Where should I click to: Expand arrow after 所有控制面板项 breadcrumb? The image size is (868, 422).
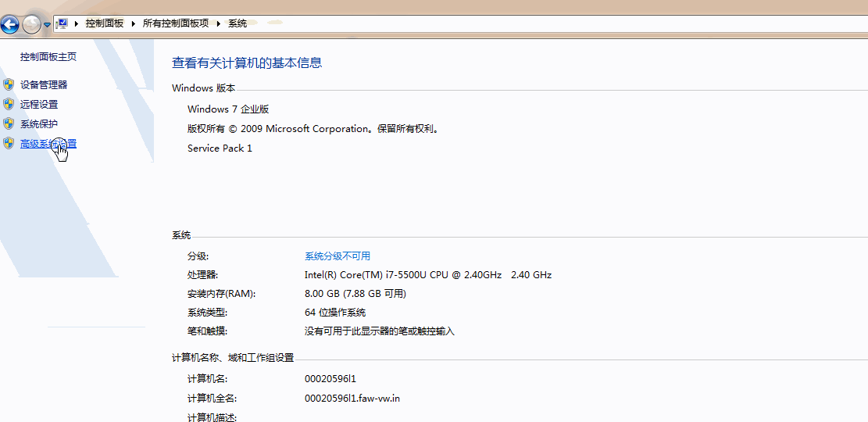pyautogui.click(x=219, y=23)
